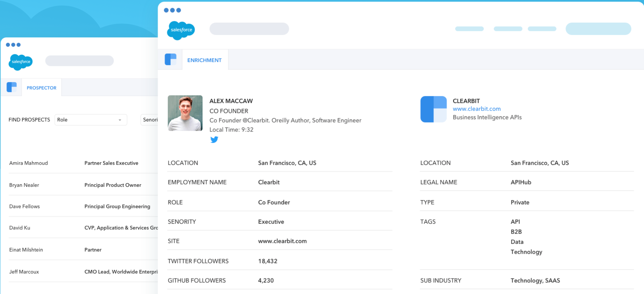Open the Role dropdown in Find Prospects

pos(91,120)
